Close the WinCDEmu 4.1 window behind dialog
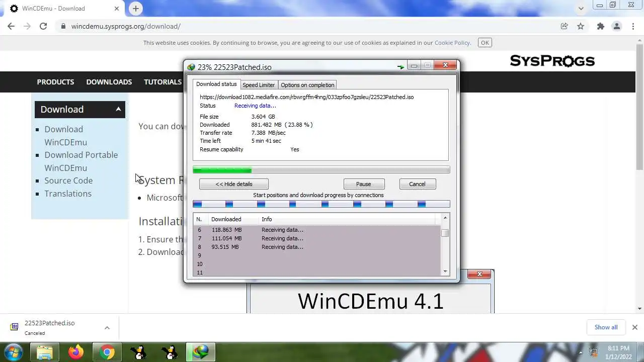This screenshot has height=362, width=644. coord(479,274)
